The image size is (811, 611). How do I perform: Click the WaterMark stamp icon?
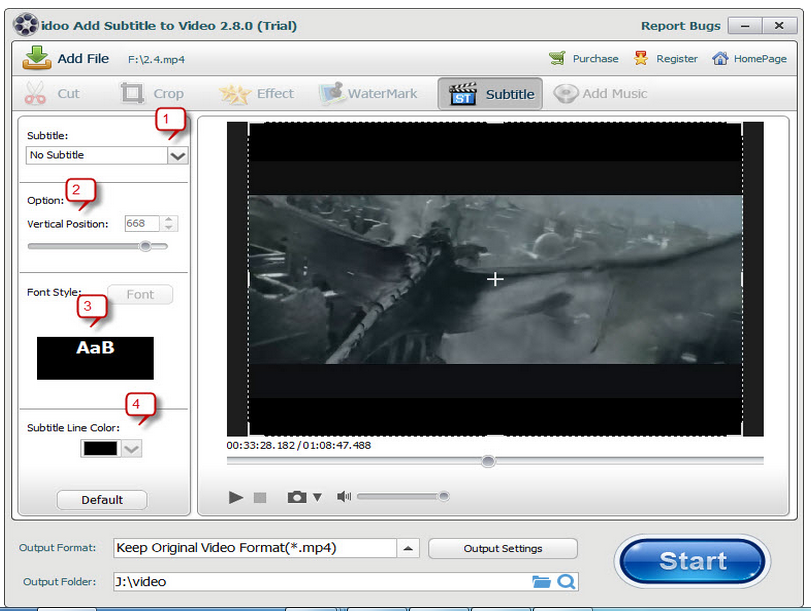[332, 93]
